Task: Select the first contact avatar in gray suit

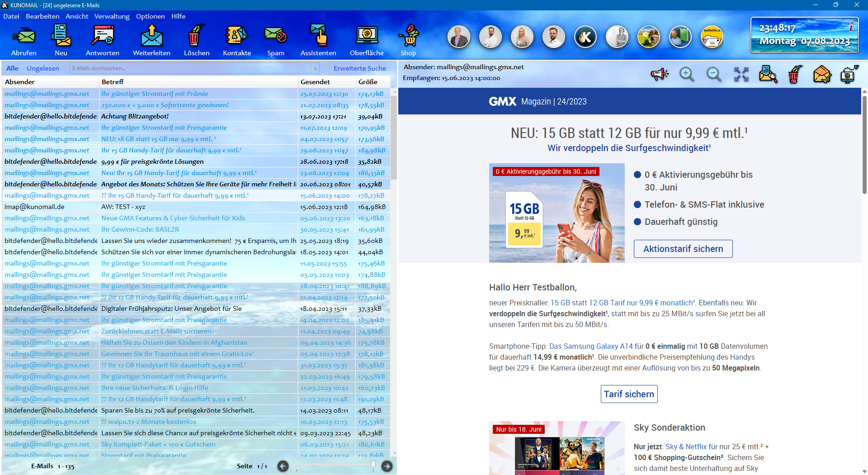Action: 459,37
